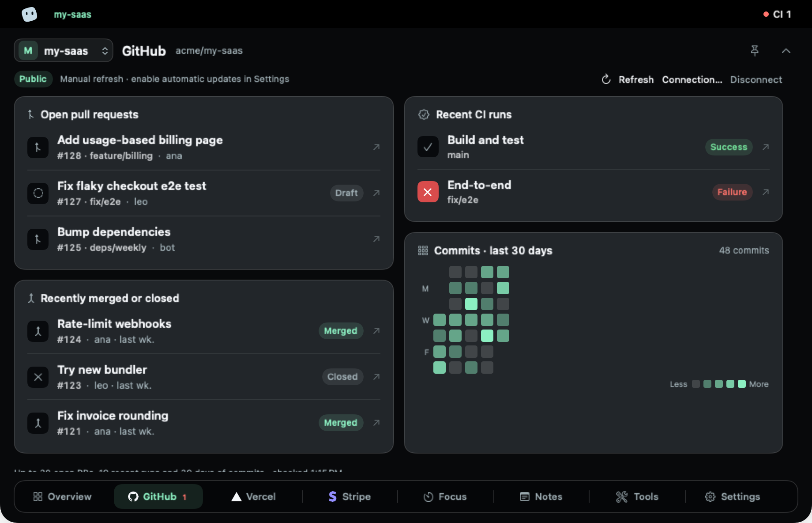The height and width of the screenshot is (523, 812).
Task: Click the Public visibility badge
Action: tap(33, 79)
